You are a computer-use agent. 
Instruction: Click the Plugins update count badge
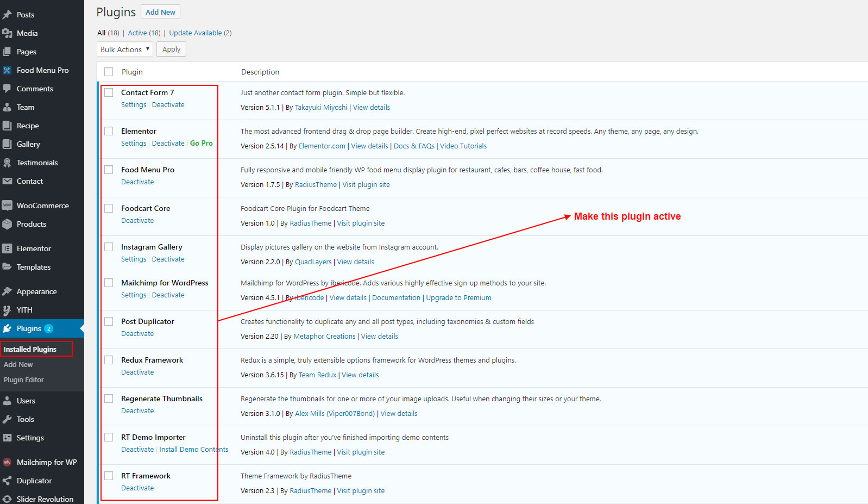(48, 328)
